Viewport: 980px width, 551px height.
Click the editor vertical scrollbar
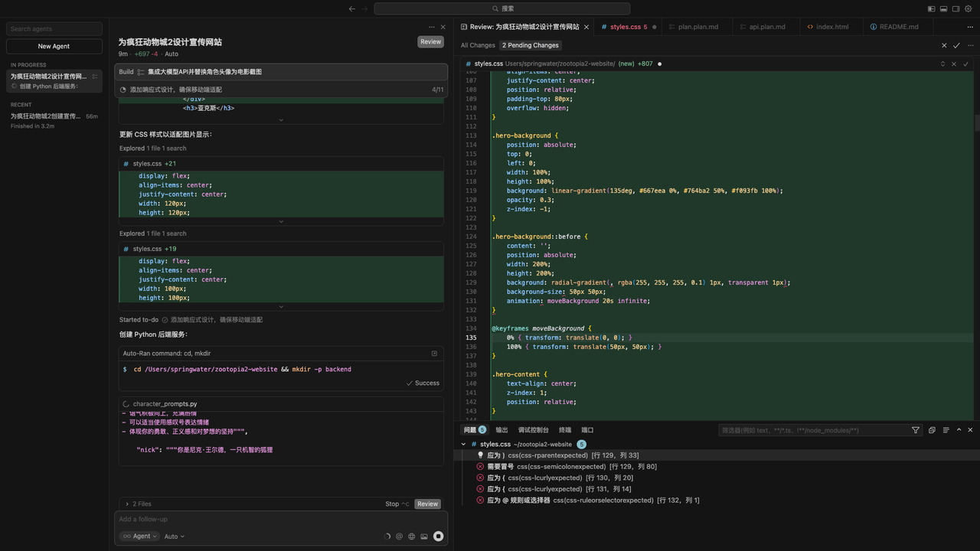tap(976, 122)
